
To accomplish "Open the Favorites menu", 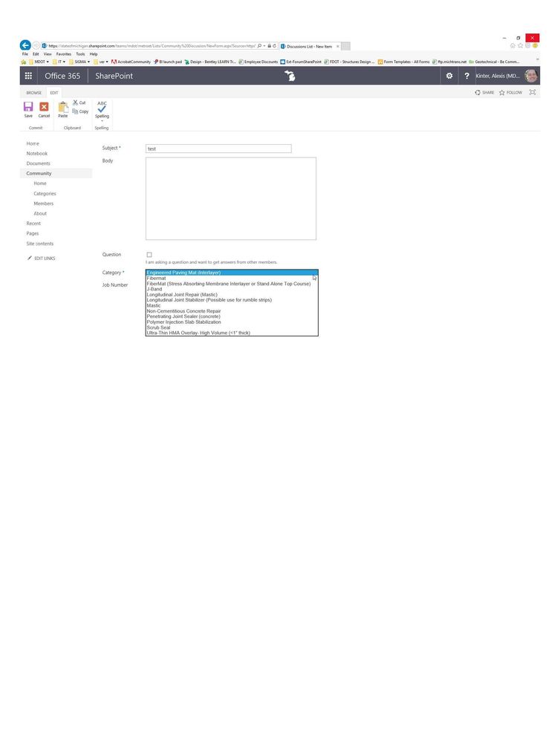I will (x=63, y=54).
